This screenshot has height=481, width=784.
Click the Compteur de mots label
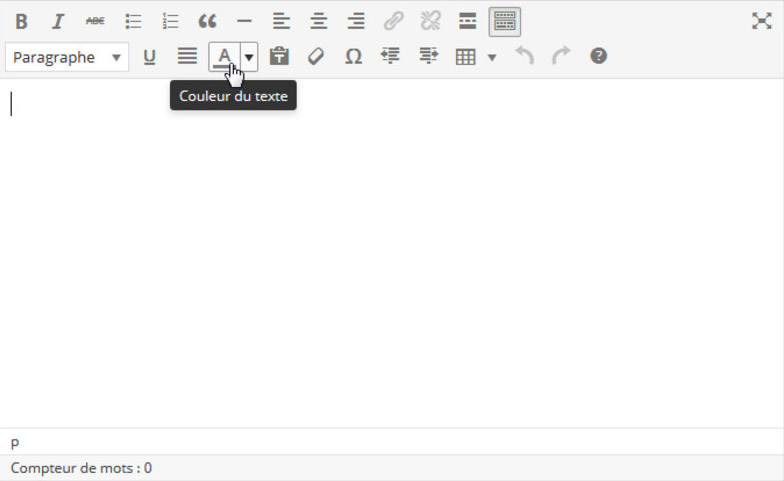[81, 468]
